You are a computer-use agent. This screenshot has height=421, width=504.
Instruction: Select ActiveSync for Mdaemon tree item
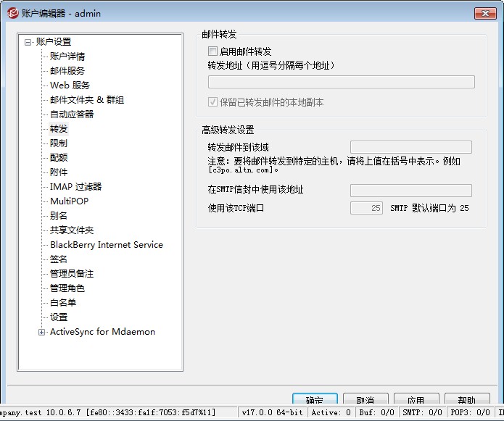tap(102, 332)
